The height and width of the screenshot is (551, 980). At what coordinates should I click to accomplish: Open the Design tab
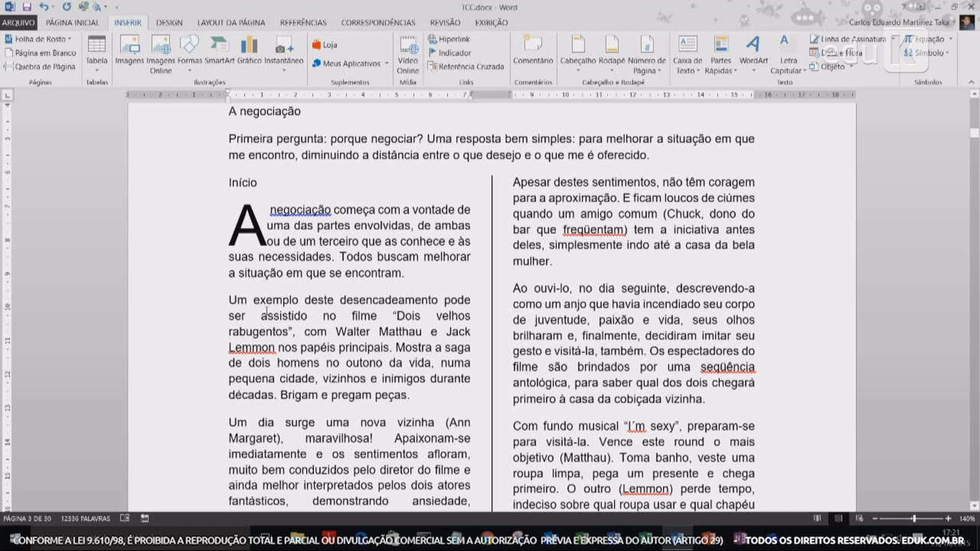click(169, 22)
